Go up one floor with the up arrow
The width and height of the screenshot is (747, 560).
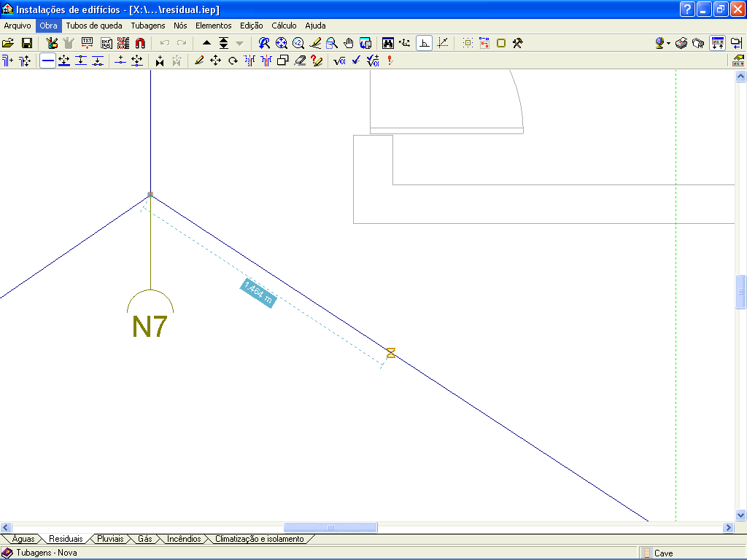pyautogui.click(x=206, y=43)
